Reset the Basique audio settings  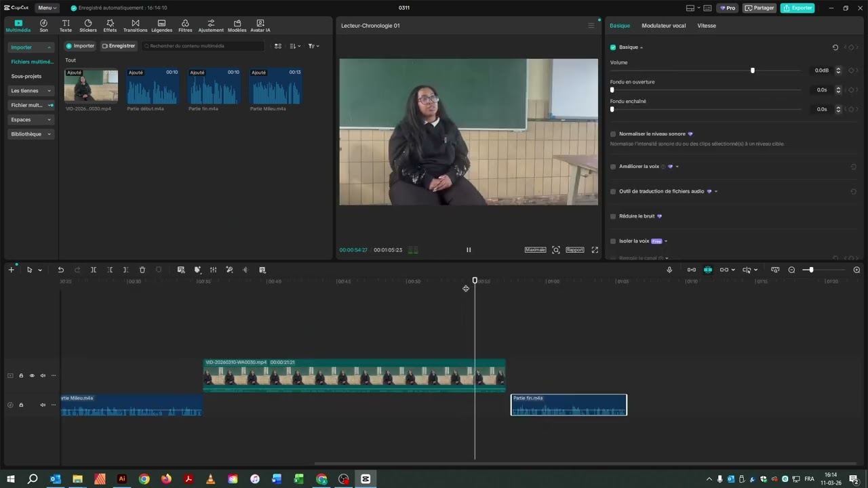click(835, 47)
